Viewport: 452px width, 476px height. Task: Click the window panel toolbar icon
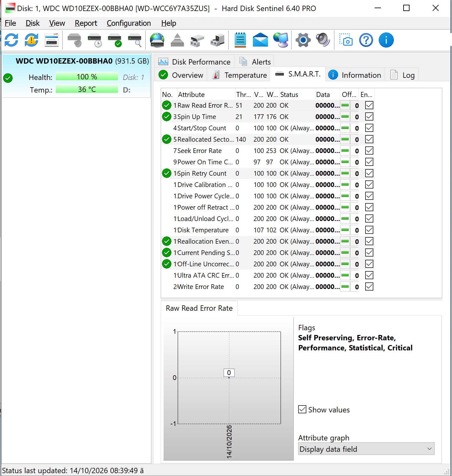point(52,40)
